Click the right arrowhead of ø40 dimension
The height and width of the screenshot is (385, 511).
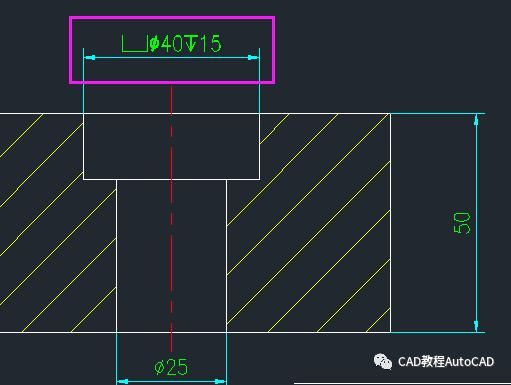(253, 58)
